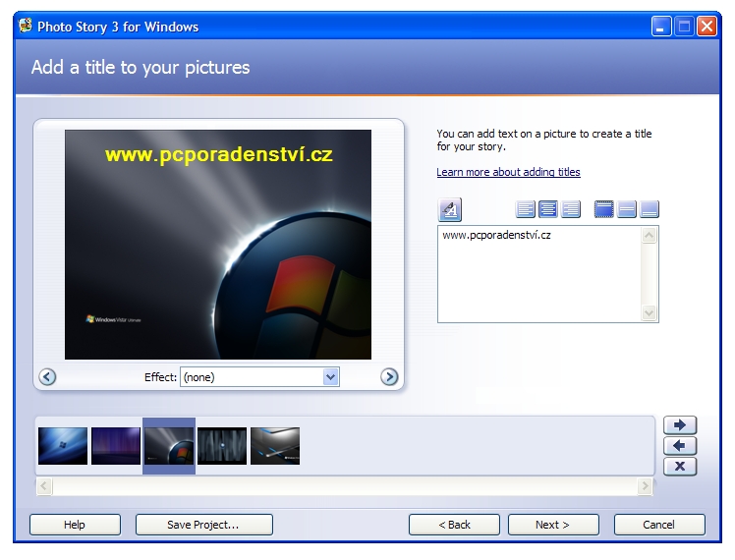Go to the next picture arrow
The image size is (735, 560).
pos(389,376)
